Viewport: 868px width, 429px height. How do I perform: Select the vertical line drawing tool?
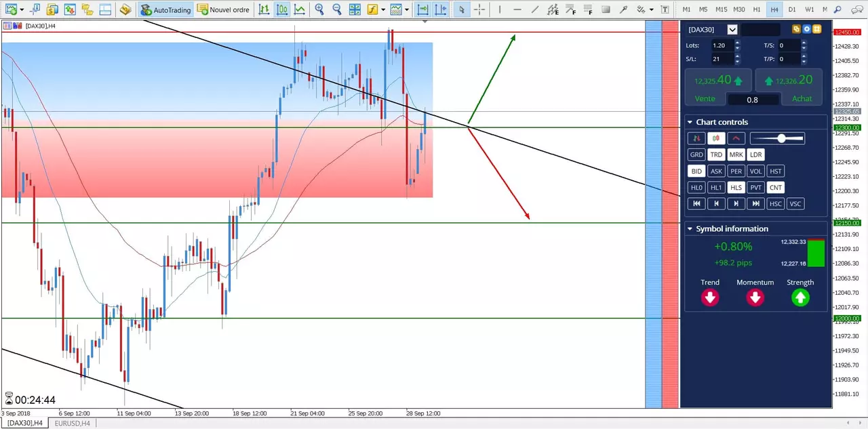pos(500,9)
